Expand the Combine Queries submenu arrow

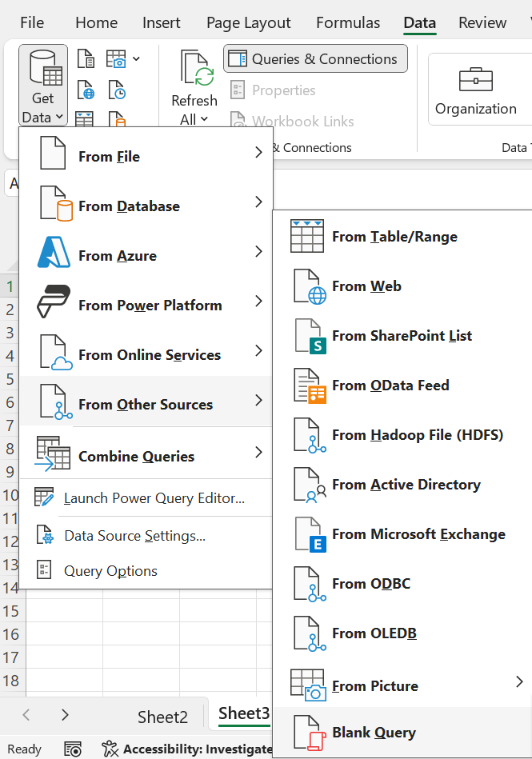258,452
